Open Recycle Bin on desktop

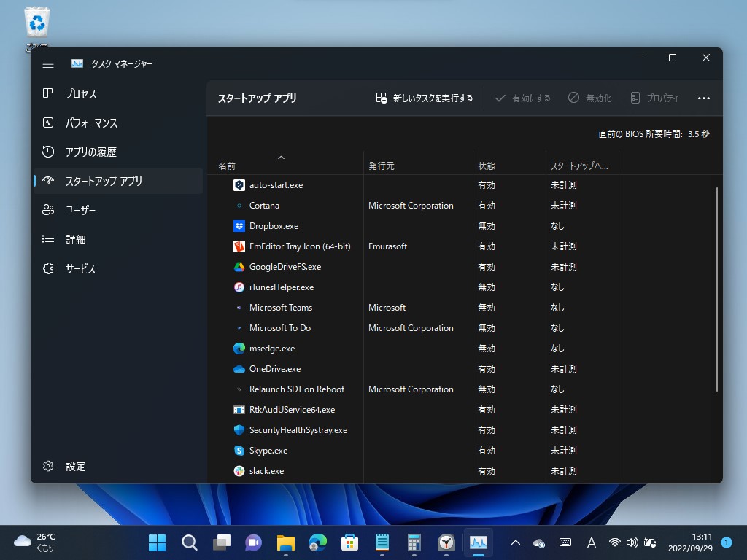click(37, 27)
